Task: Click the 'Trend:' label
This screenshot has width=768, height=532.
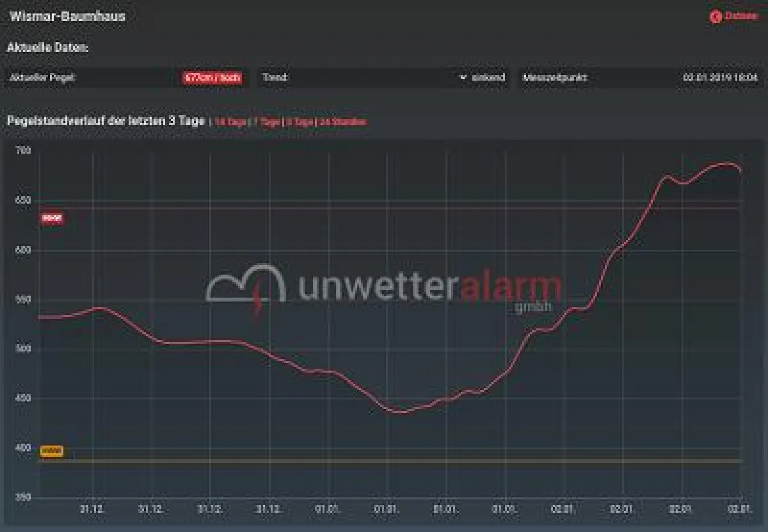Action: (x=276, y=77)
